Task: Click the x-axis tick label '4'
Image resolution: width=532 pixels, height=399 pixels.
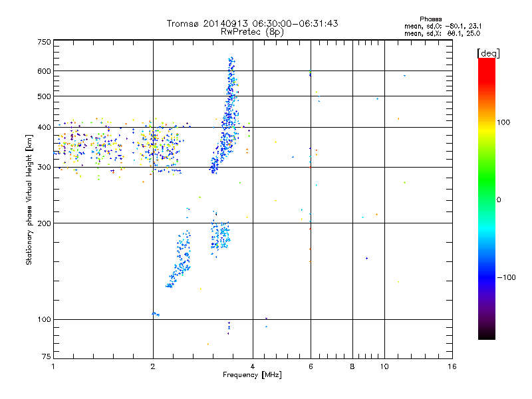Action: pos(253,366)
